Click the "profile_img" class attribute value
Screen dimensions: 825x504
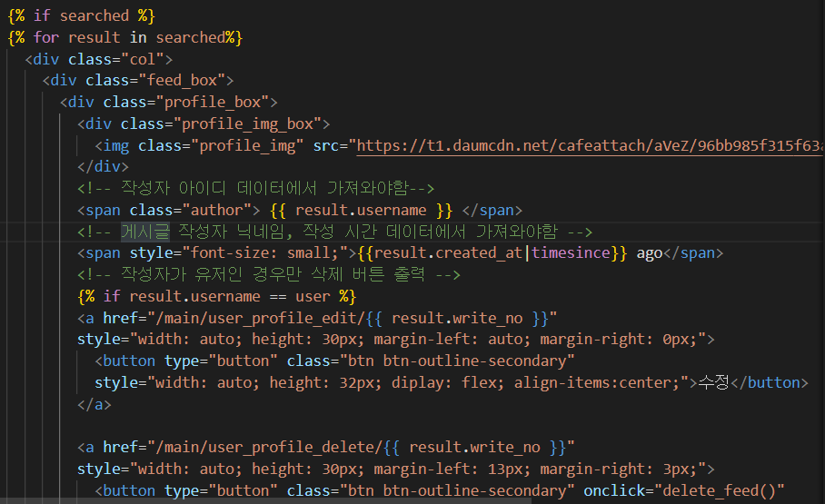pos(247,145)
